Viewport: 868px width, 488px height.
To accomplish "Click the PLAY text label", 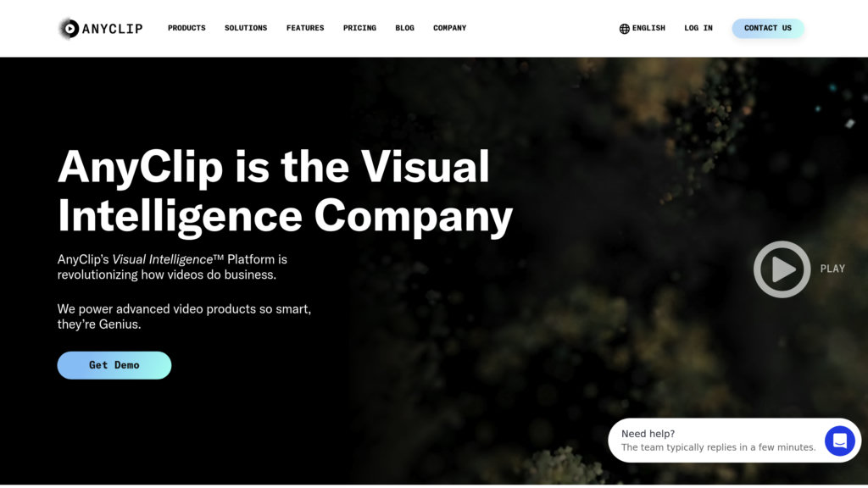I will coord(832,269).
